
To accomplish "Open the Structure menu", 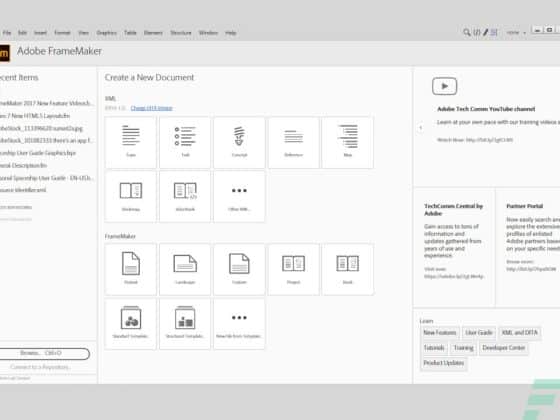I will 181,33.
